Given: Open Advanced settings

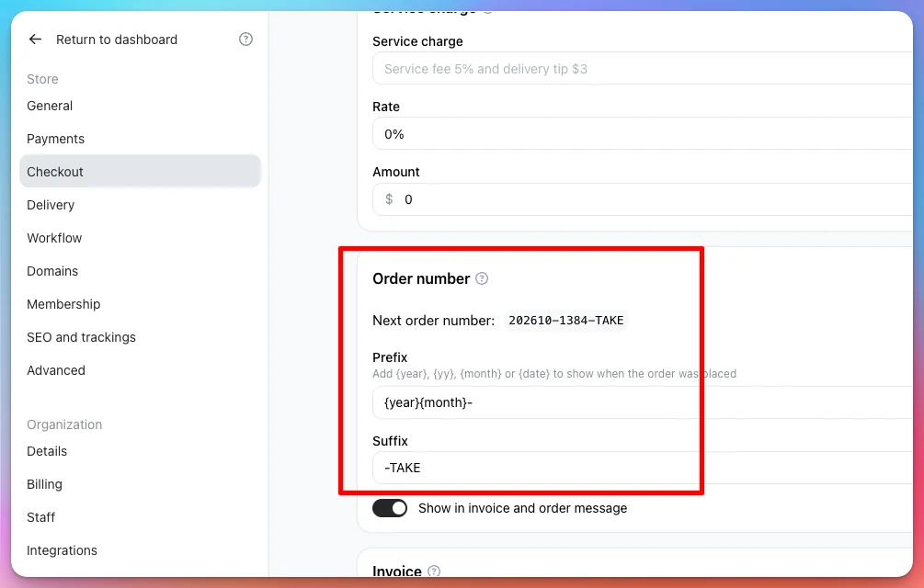Looking at the screenshot, I should pos(56,370).
